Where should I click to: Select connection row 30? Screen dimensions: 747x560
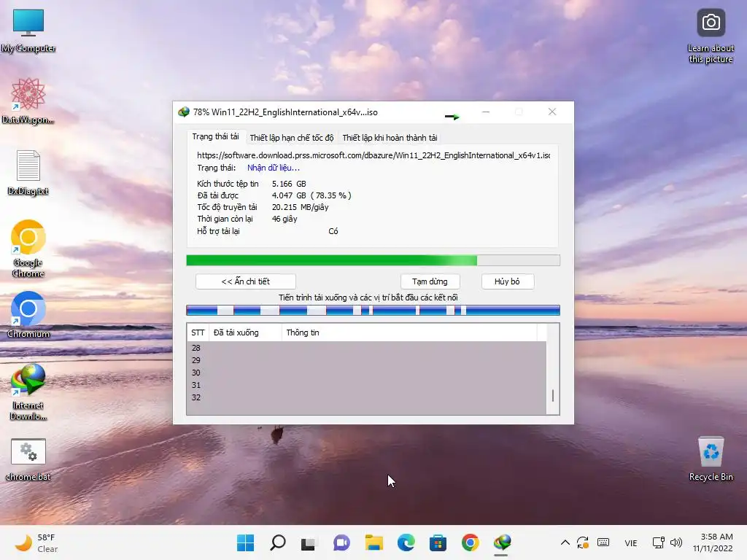pos(366,373)
